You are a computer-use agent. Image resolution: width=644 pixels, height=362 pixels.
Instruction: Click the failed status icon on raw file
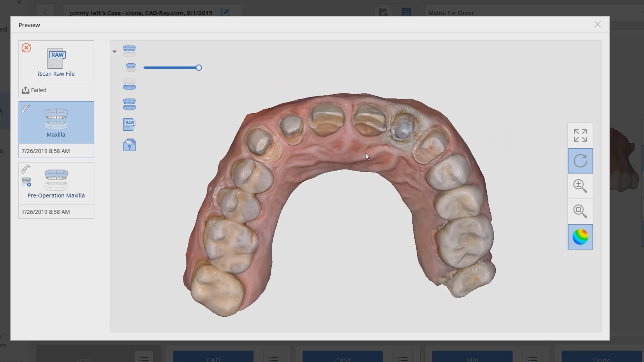(26, 48)
